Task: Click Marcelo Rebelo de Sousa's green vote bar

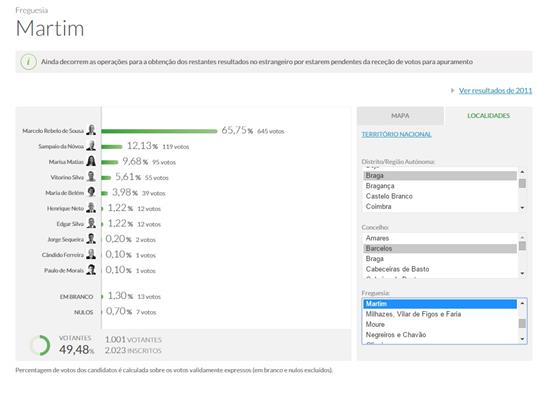Action: [x=159, y=131]
